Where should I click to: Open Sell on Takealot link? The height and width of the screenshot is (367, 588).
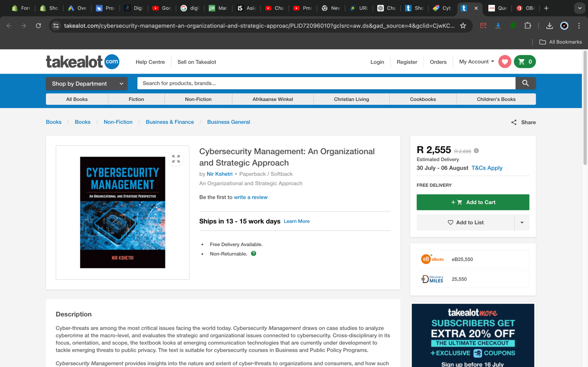pos(197,62)
